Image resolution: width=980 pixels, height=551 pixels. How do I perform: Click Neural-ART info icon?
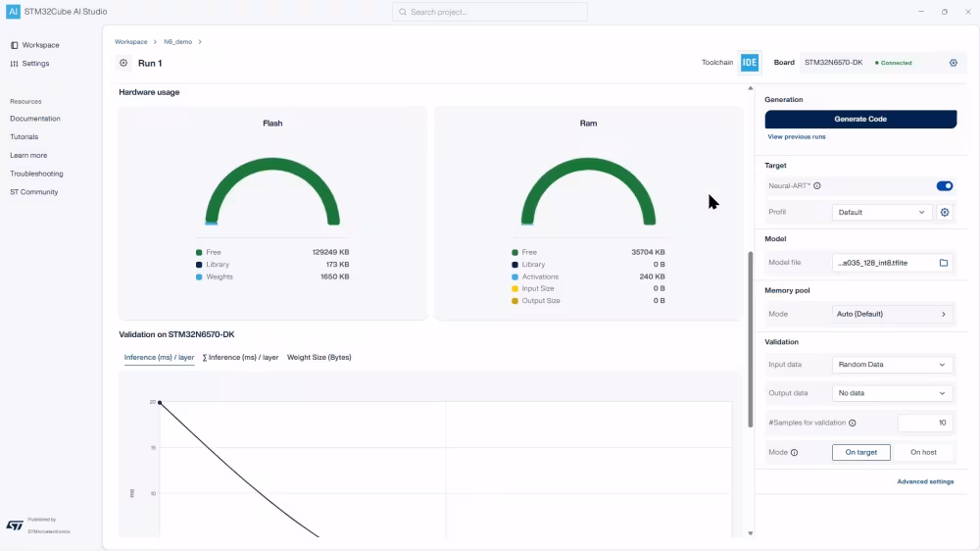817,185
